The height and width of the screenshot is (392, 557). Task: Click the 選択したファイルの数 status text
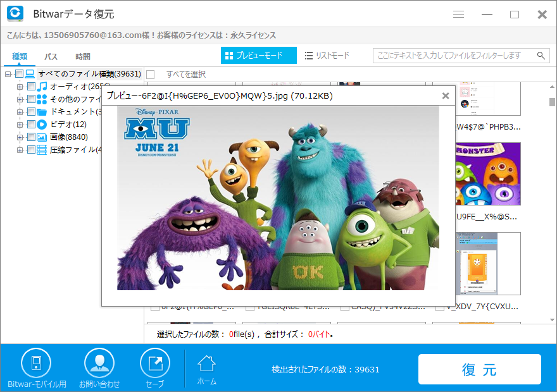click(245, 334)
